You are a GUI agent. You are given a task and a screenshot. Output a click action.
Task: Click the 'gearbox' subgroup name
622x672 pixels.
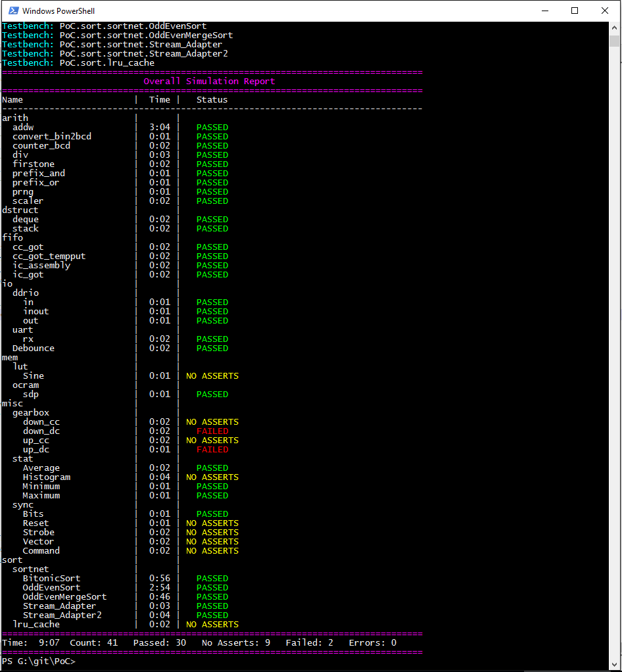coord(31,413)
